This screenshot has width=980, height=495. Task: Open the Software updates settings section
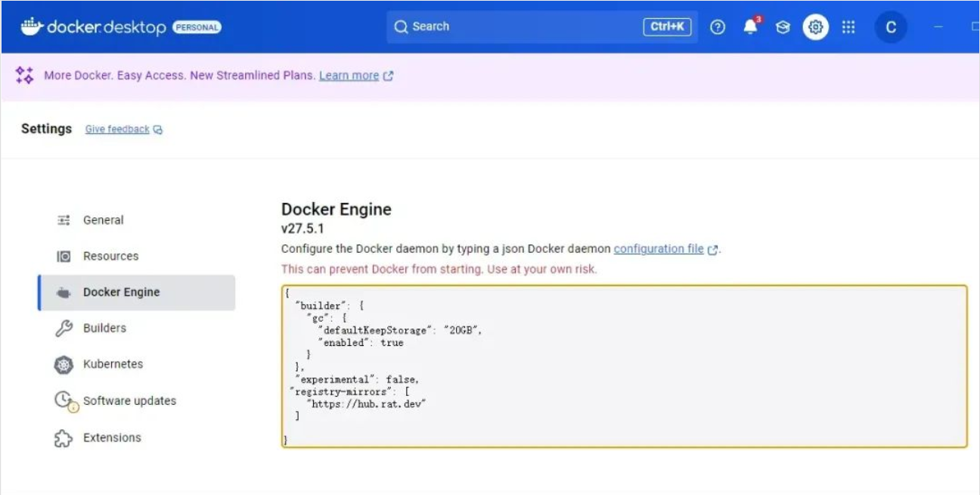click(136, 401)
